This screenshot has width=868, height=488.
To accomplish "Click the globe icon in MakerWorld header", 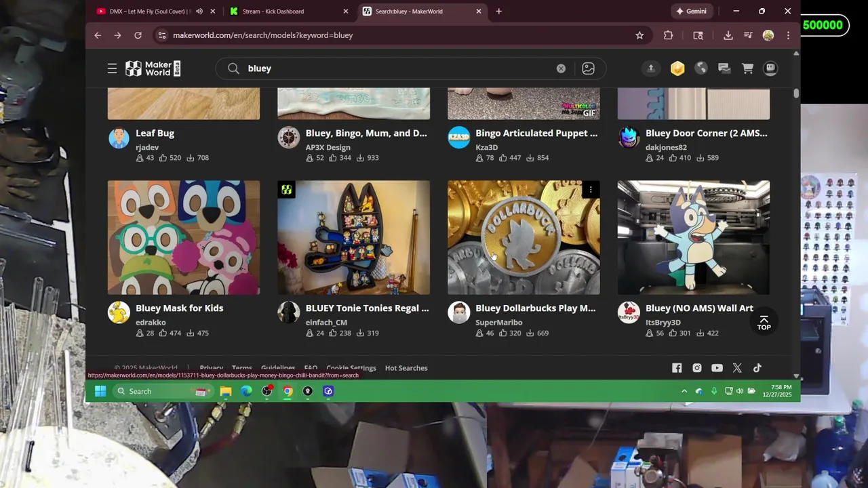I will tap(701, 68).
